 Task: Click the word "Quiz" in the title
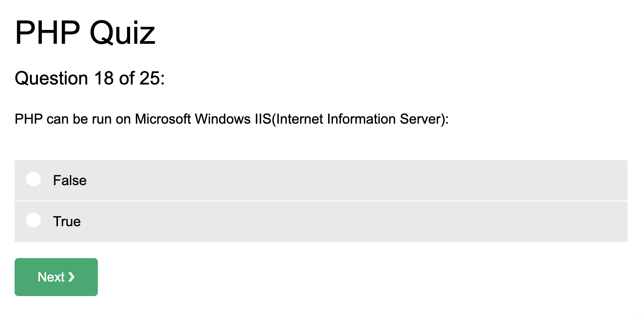click(122, 33)
